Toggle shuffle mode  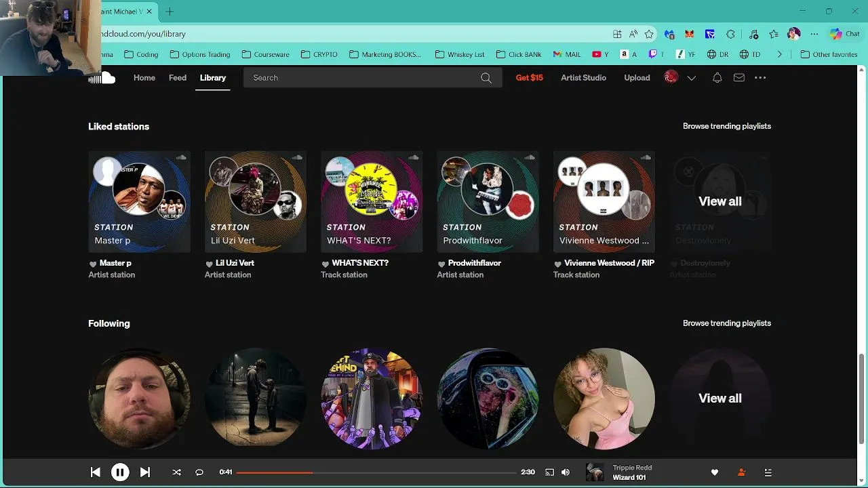(x=176, y=472)
